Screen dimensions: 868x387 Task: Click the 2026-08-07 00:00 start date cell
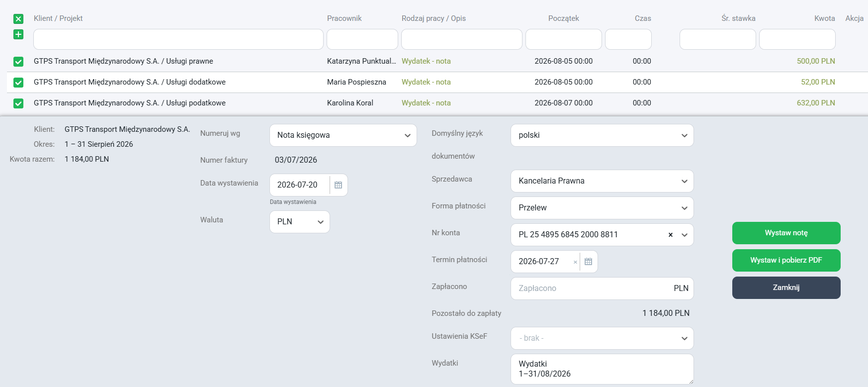pyautogui.click(x=564, y=103)
